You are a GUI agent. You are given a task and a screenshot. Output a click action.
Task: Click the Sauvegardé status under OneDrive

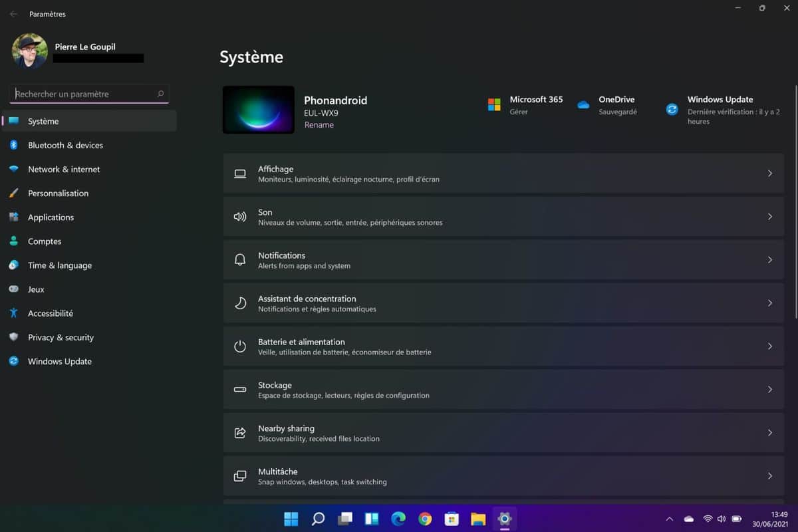point(618,112)
